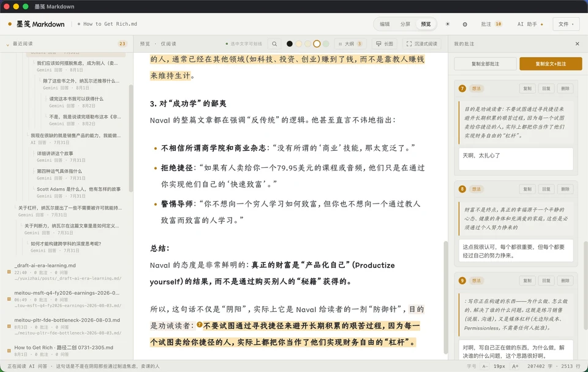The height and width of the screenshot is (372, 588).
Task: Click the file icon beside _draft-ai-era-learning.md
Action: (9, 271)
